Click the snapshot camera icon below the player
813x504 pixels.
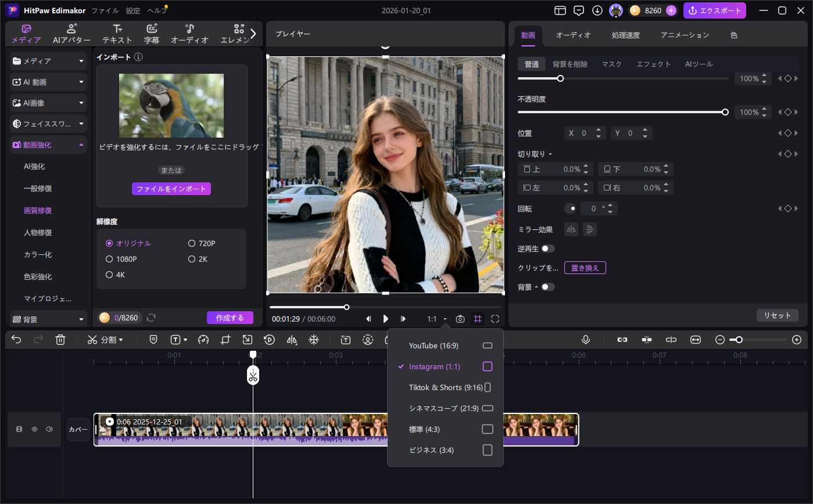tap(460, 319)
